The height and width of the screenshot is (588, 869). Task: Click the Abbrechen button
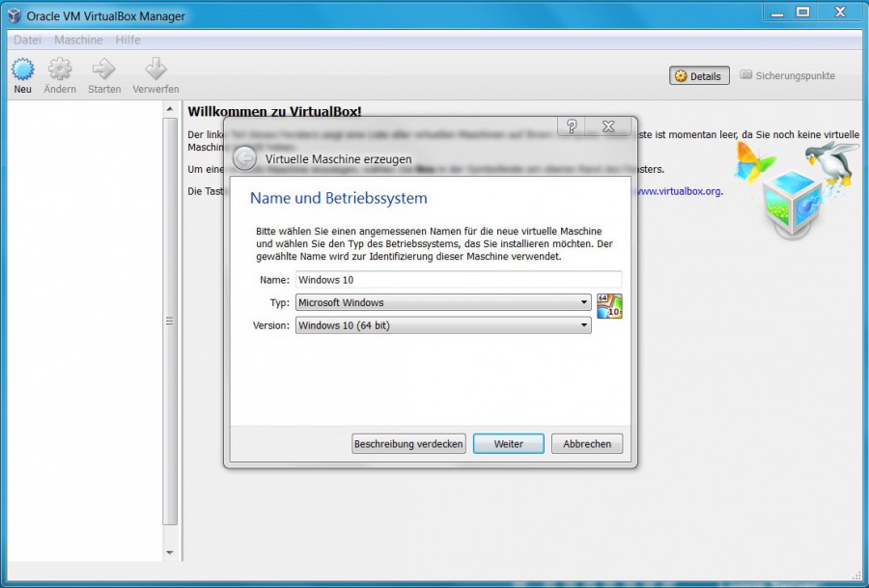pyautogui.click(x=587, y=444)
